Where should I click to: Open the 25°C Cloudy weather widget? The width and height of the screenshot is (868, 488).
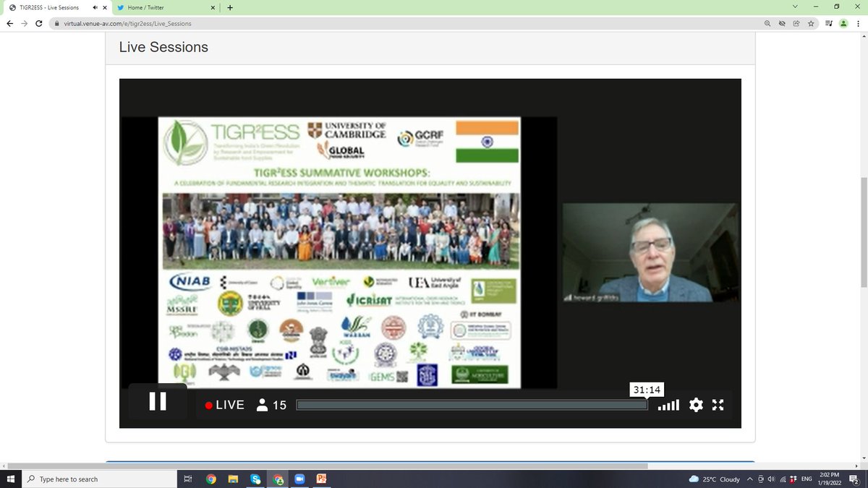[x=715, y=479]
